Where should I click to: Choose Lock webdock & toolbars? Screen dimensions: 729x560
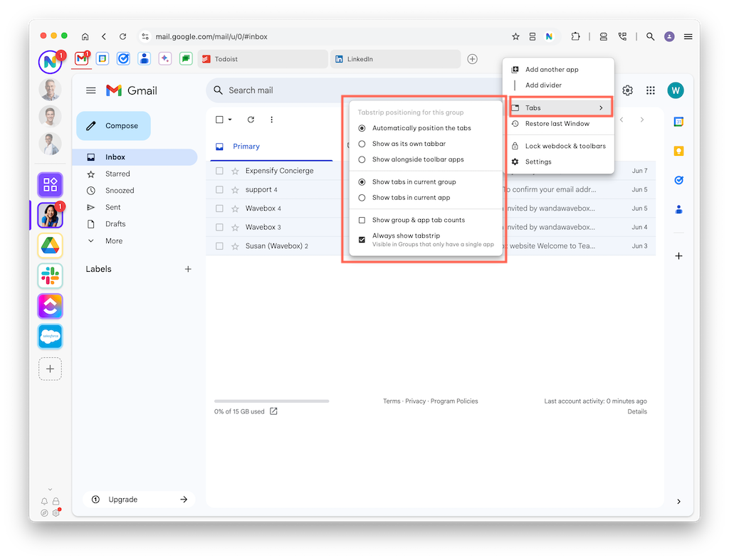point(558,146)
